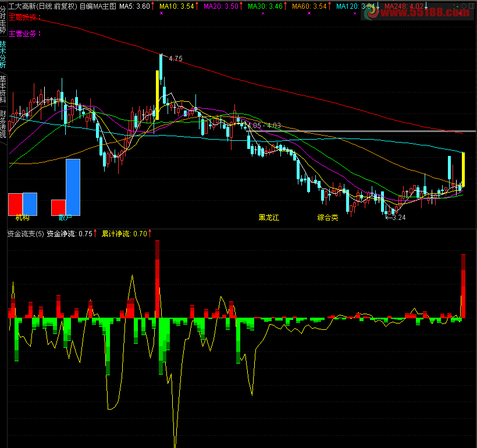This screenshot has width=477, height=448.
Task: Click the green dash indicator icon at top right
Action: pos(456,7)
